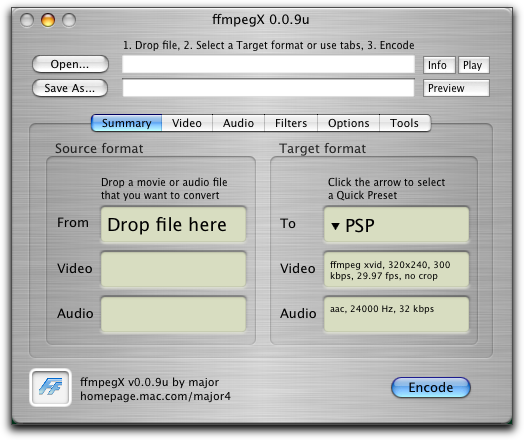Open the PSP quick preset arrow
524x440 pixels.
tap(335, 226)
